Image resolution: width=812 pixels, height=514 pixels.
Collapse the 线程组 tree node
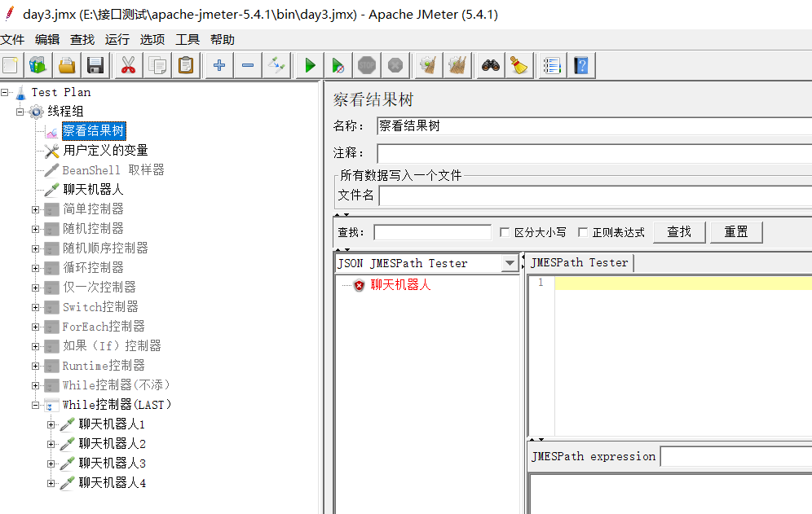tap(20, 112)
